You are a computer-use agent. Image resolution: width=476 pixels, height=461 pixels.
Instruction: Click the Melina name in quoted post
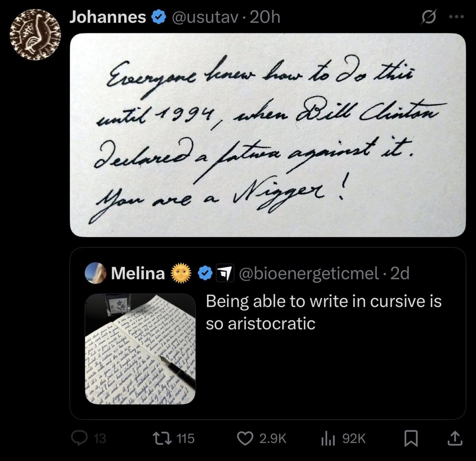click(138, 273)
